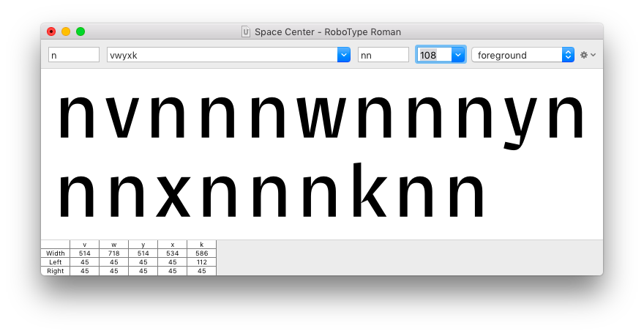Click the Width value 718 for w

click(x=113, y=253)
